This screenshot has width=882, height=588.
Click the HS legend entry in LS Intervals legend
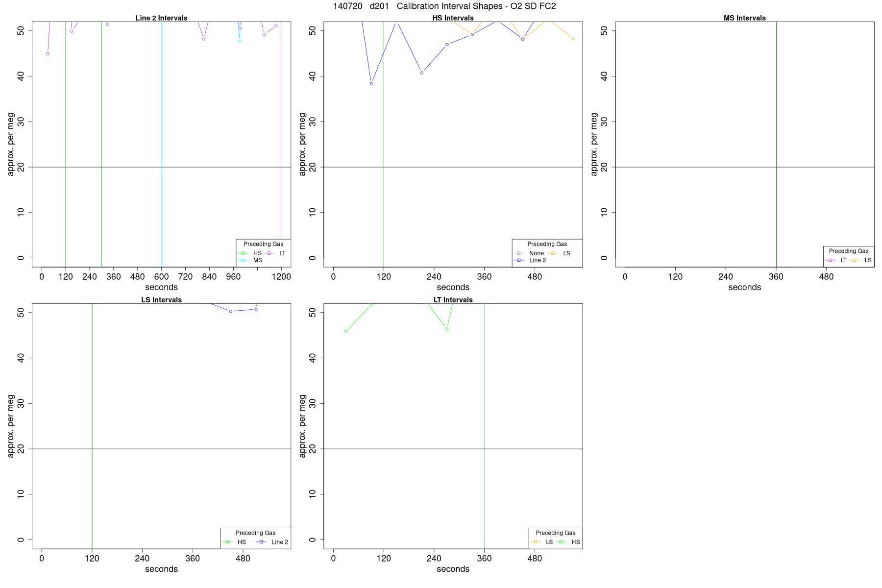(234, 542)
